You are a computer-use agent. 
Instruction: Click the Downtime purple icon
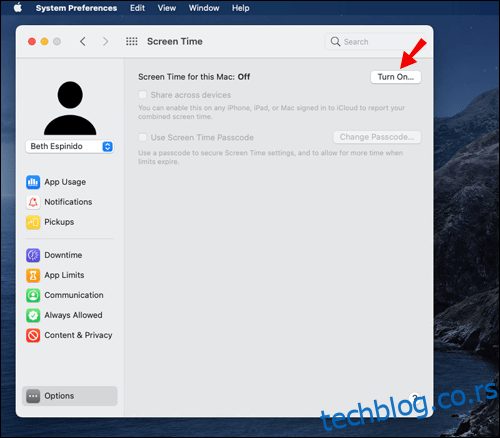point(33,255)
